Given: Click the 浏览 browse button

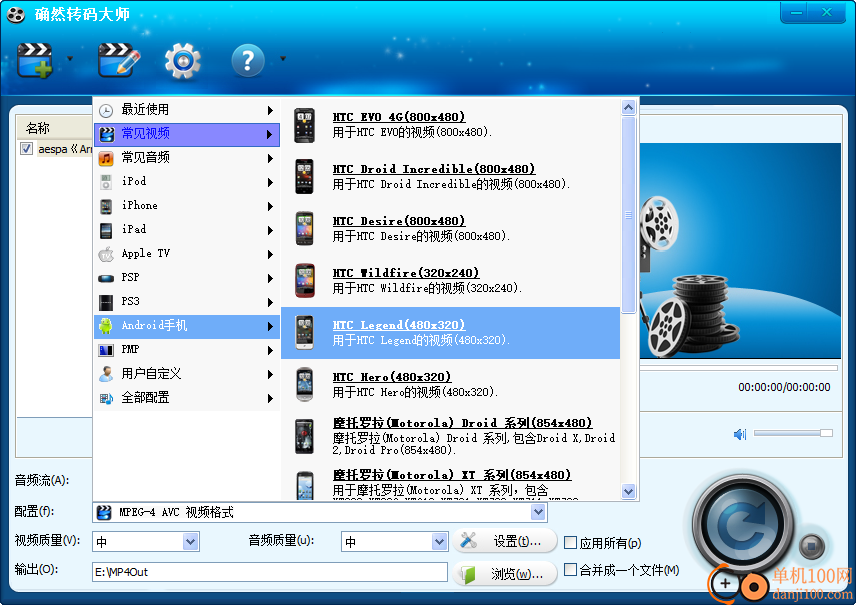Looking at the screenshot, I should 505,574.
